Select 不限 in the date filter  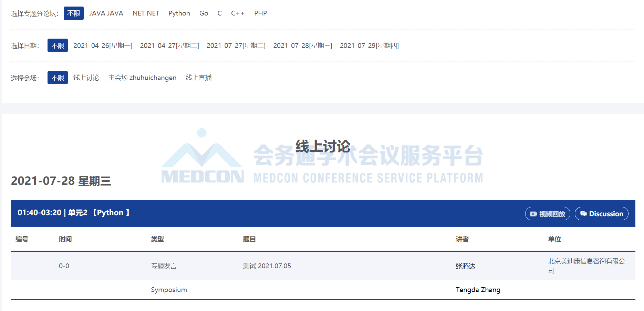58,46
